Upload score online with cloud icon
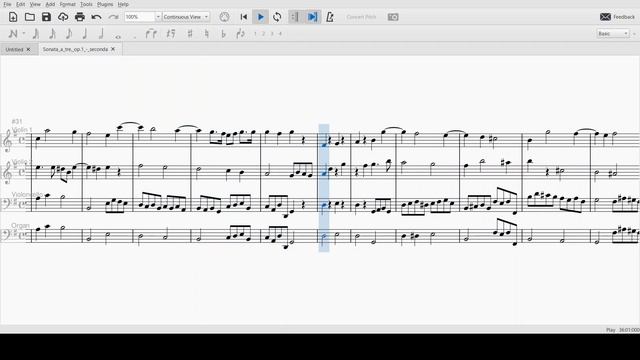Image resolution: width=640 pixels, height=360 pixels. 63,17
